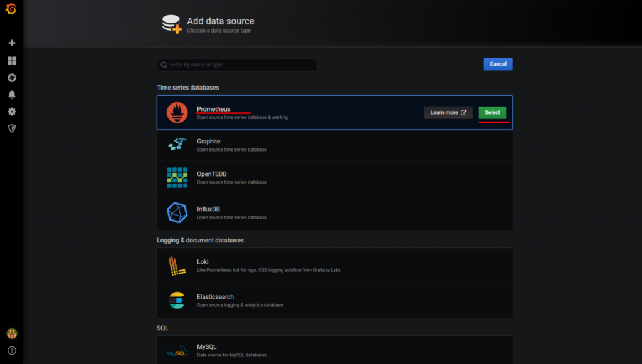Pick the Elasticsearch data source entry

[334, 301]
